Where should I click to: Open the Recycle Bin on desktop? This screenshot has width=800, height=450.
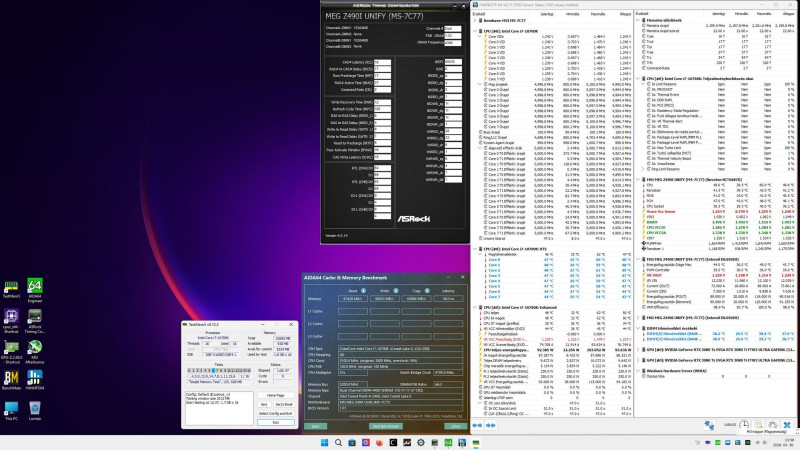pyautogui.click(x=35, y=411)
